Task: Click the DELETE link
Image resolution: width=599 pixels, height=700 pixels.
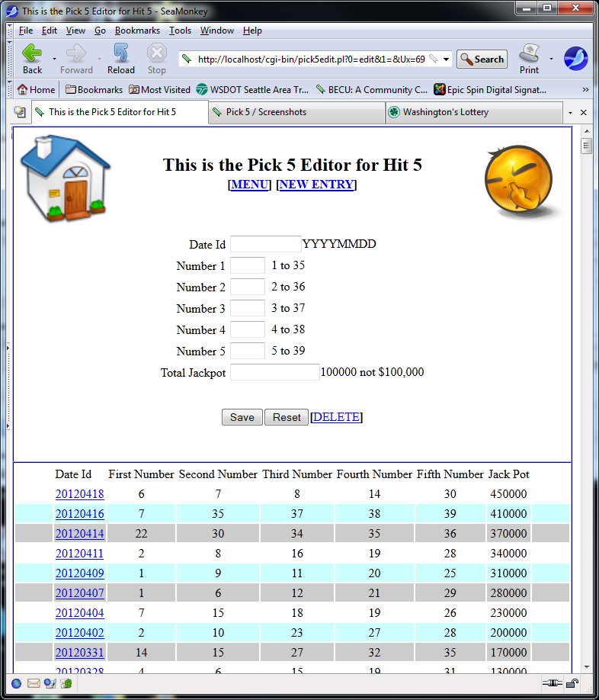Action: (x=336, y=417)
